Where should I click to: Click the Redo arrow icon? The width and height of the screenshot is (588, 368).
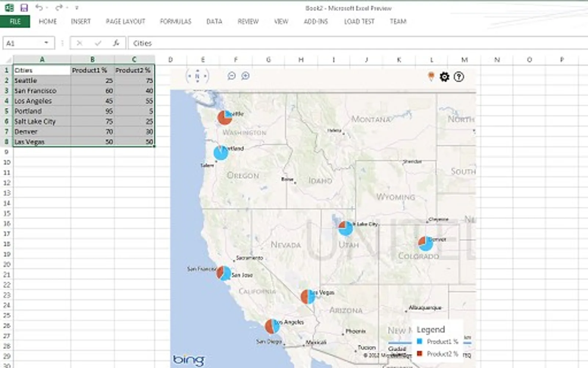tap(58, 7)
